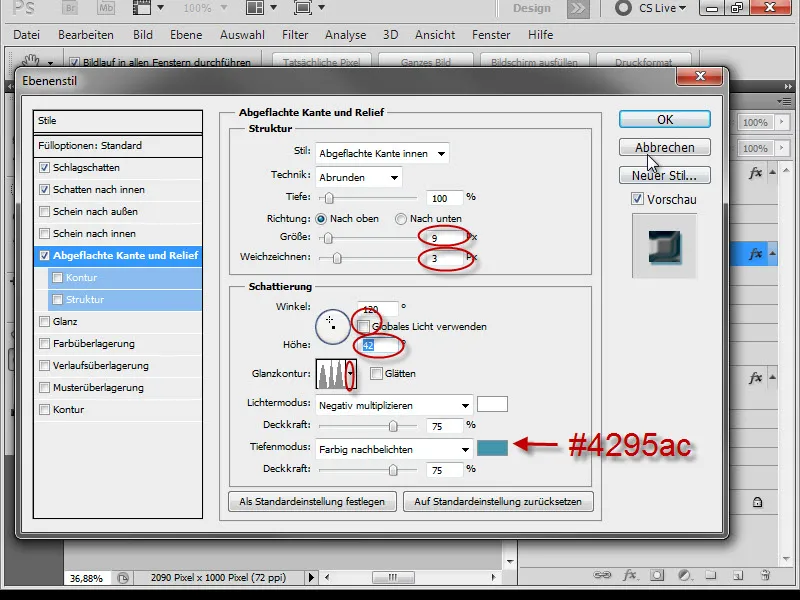Collapse effects arrow on the highlighted layer

(772, 253)
